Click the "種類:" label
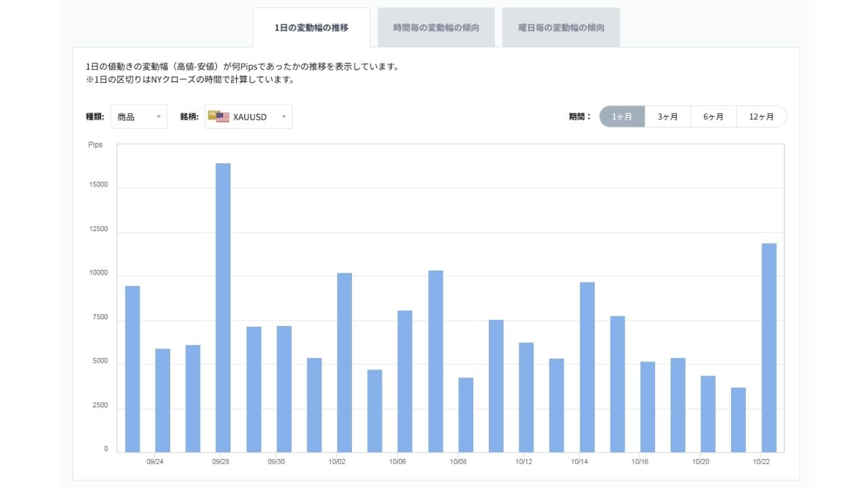Image resolution: width=868 pixels, height=488 pixels. pyautogui.click(x=95, y=117)
